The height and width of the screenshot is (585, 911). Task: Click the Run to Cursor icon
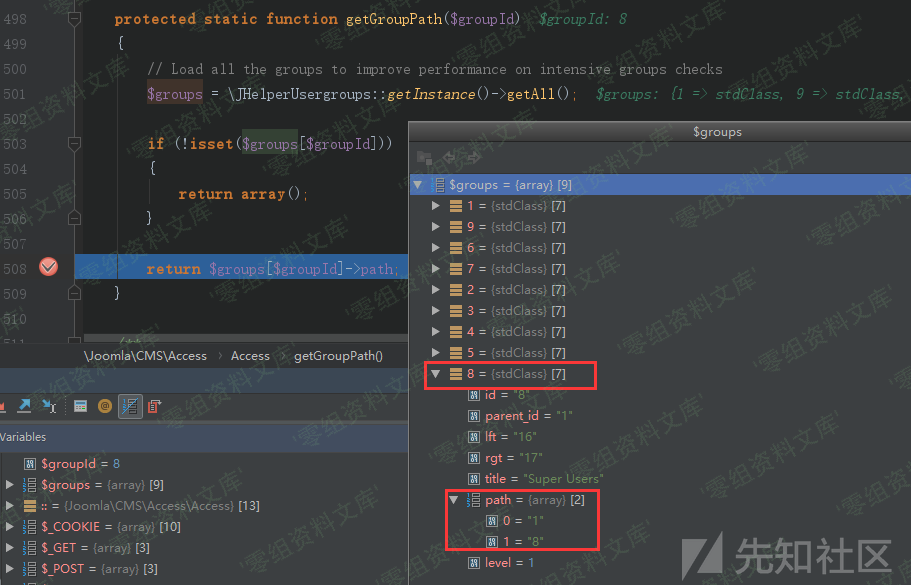point(49,406)
